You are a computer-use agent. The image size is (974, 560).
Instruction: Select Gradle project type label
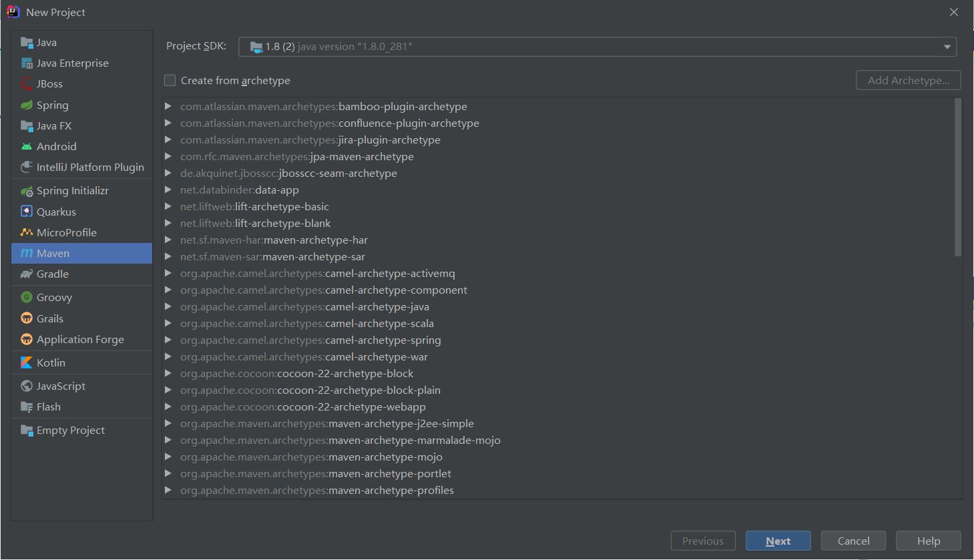(53, 274)
